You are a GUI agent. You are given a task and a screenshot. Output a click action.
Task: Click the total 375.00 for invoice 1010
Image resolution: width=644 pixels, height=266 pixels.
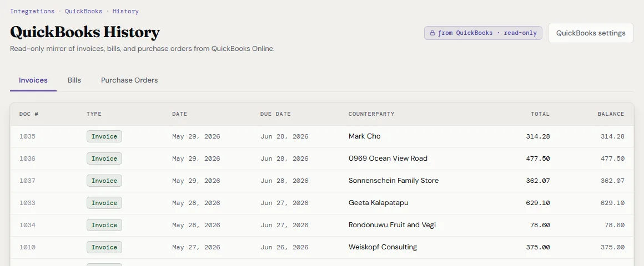pos(537,247)
